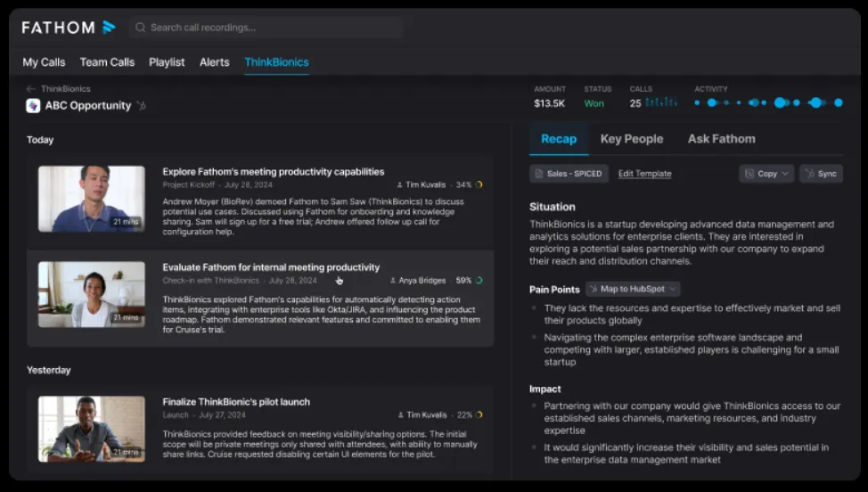This screenshot has height=492, width=868.
Task: Click the person icon beside Tim Kuvalis on Launch call
Action: 401,415
